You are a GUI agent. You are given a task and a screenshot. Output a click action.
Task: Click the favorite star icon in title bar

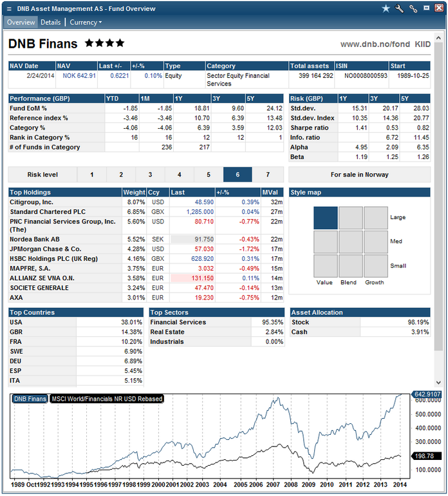point(386,8)
